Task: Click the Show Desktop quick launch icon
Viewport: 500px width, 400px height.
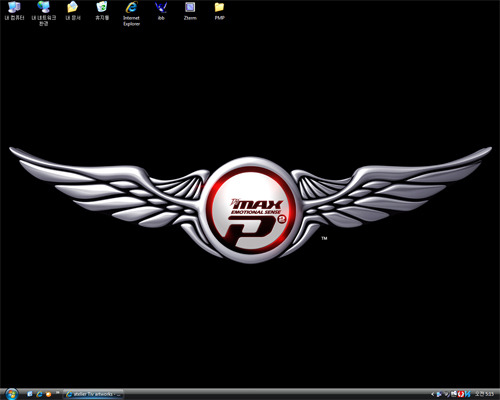Action: (x=30, y=394)
